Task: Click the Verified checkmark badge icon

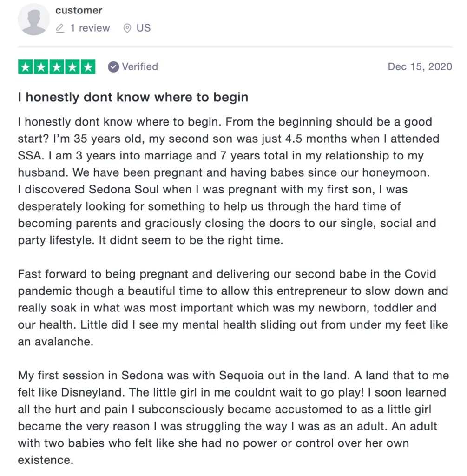Action: [113, 67]
